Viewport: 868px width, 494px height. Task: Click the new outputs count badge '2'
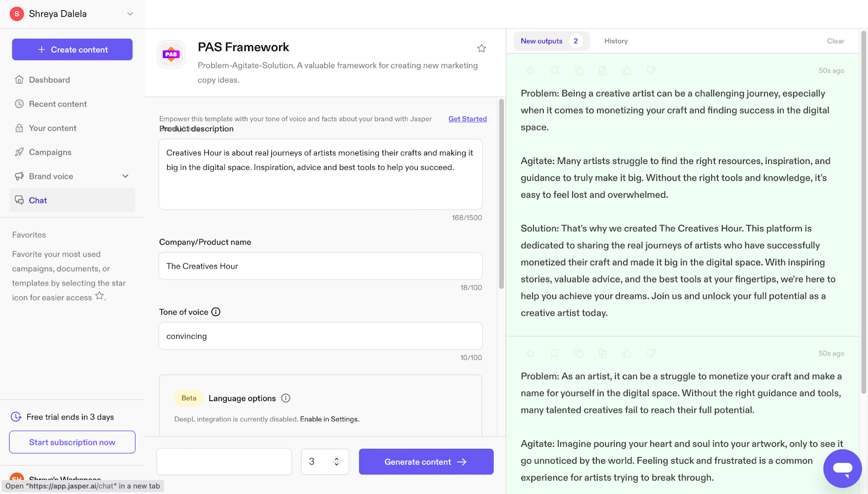[576, 41]
